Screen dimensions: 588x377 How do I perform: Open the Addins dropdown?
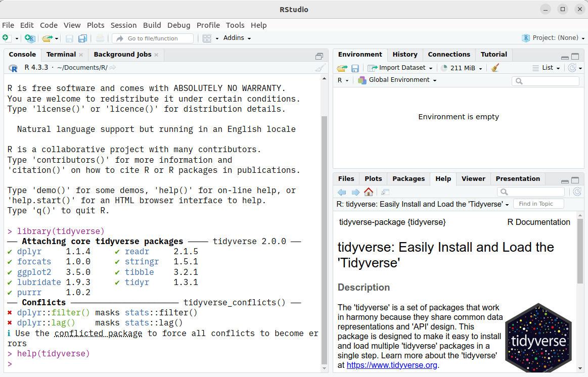coord(237,38)
